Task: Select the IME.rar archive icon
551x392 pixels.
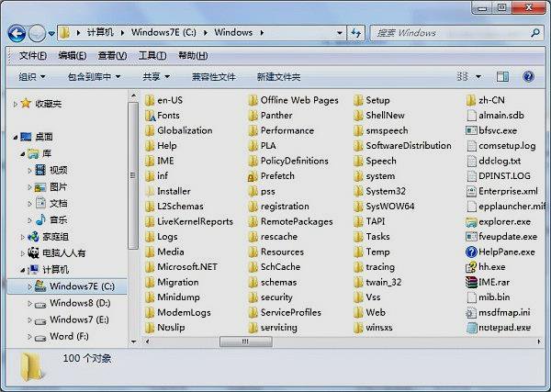Action: click(x=471, y=282)
